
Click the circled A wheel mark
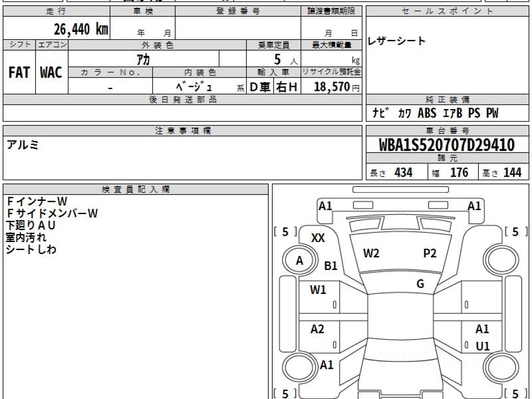pyautogui.click(x=300, y=261)
